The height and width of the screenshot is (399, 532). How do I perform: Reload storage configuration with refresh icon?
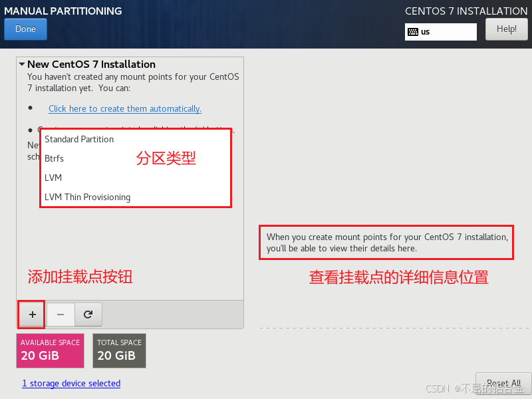[88, 315]
